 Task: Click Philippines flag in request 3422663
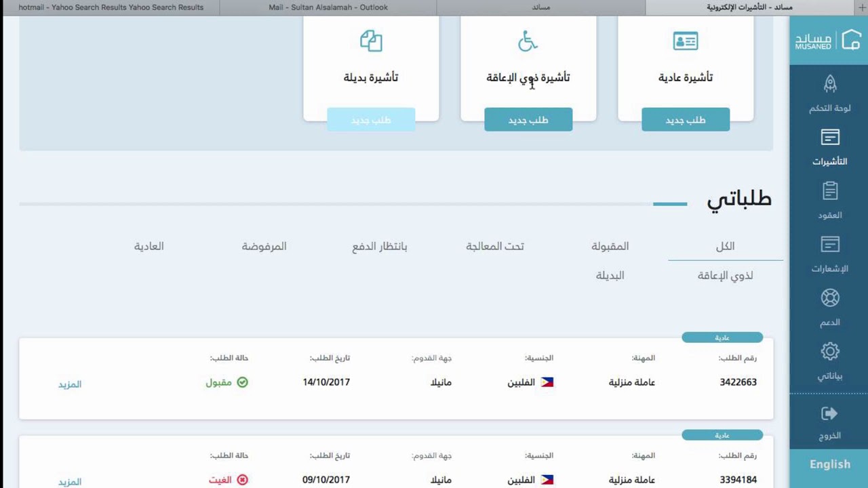[x=547, y=382]
